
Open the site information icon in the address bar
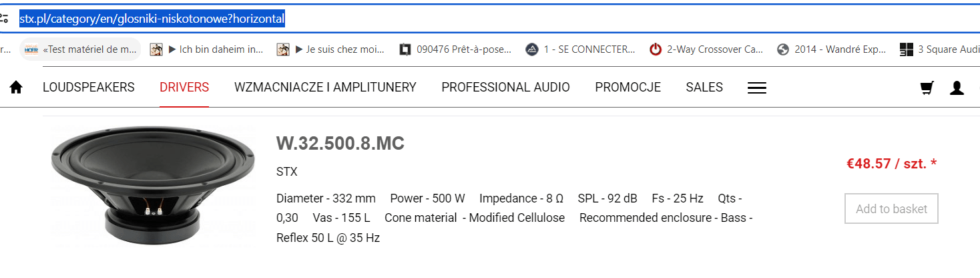point(5,19)
